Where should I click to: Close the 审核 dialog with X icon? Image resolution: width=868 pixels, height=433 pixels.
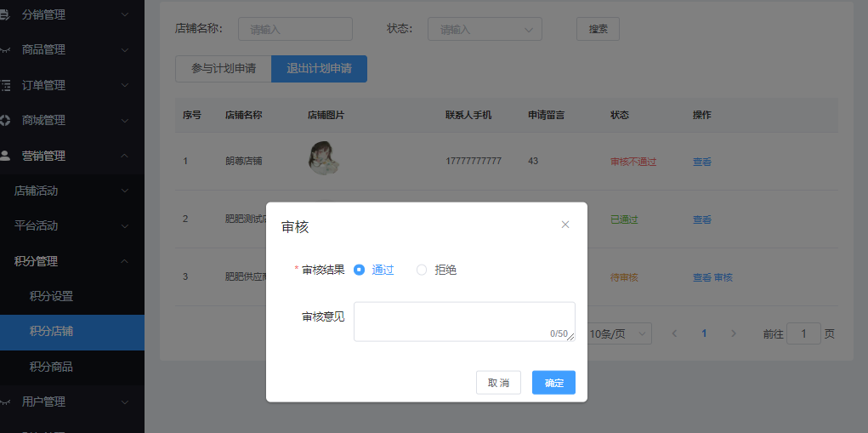coord(565,225)
